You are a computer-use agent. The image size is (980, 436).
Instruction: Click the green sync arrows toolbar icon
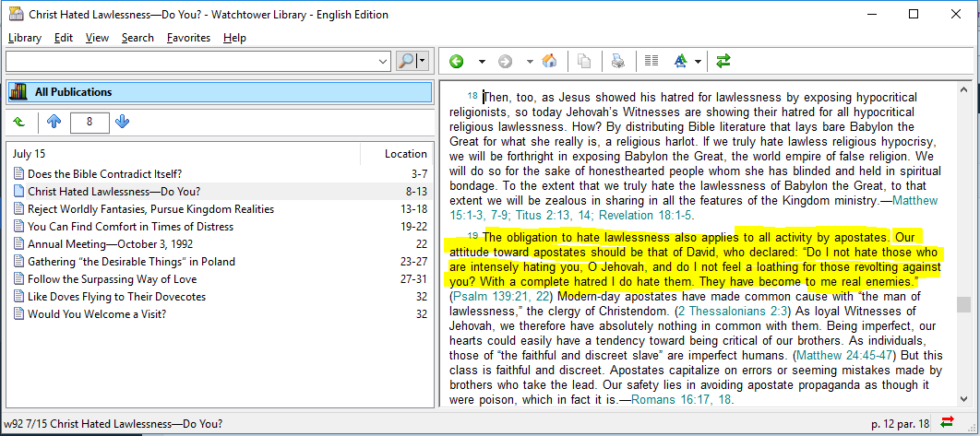point(723,61)
